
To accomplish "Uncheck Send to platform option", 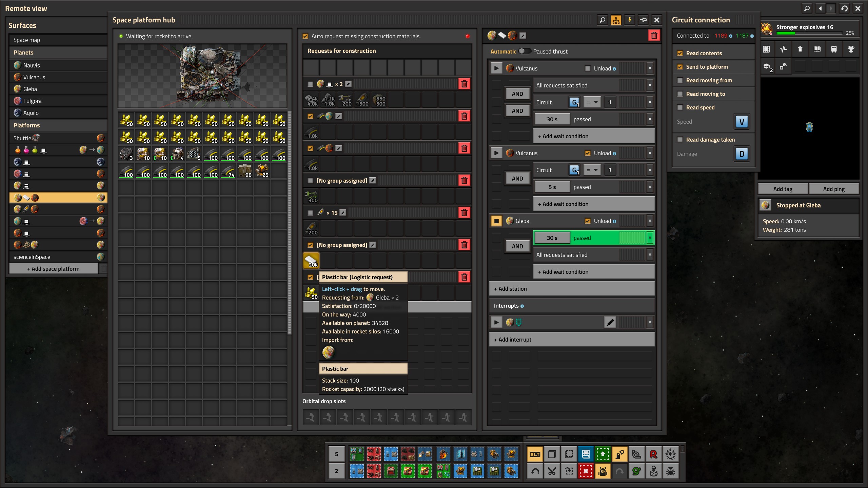I will click(679, 67).
